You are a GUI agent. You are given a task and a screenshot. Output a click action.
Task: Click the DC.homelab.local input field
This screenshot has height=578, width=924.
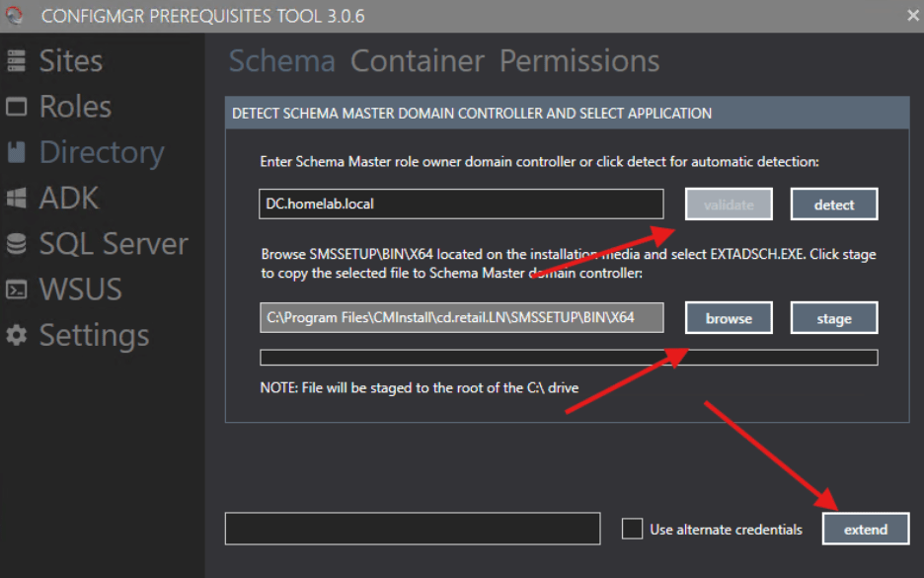[461, 204]
